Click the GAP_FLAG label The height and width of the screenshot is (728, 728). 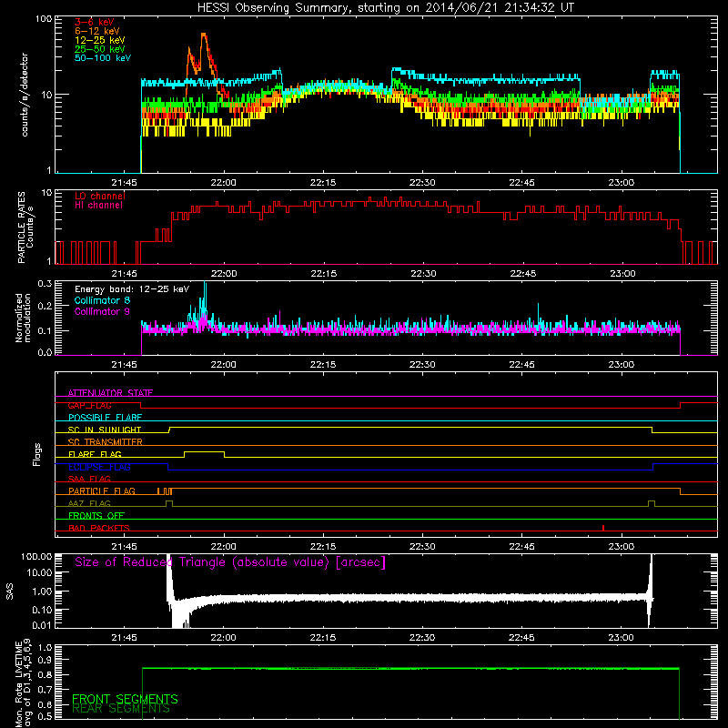[x=89, y=405]
